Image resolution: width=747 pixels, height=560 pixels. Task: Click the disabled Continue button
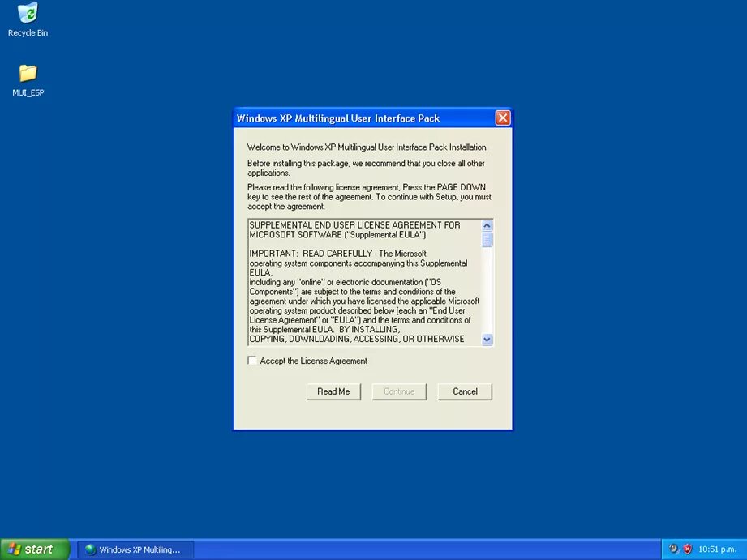tap(399, 391)
